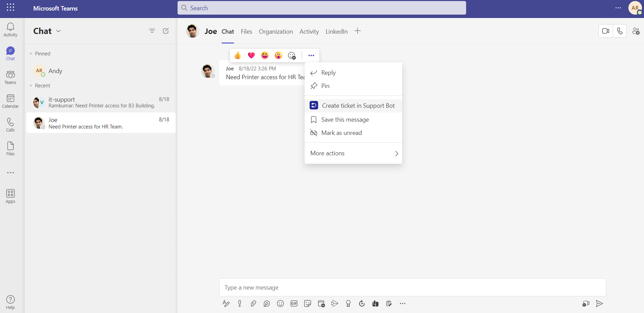This screenshot has width=644, height=313.
Task: Start a video call with Joe
Action: click(606, 31)
